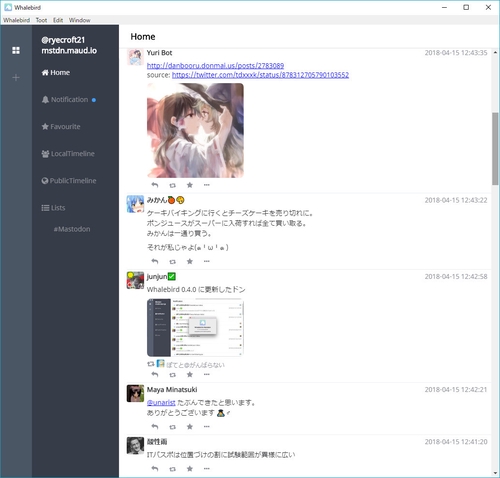Click the @ryecroft21 account name
The image size is (500, 478).
click(63, 40)
